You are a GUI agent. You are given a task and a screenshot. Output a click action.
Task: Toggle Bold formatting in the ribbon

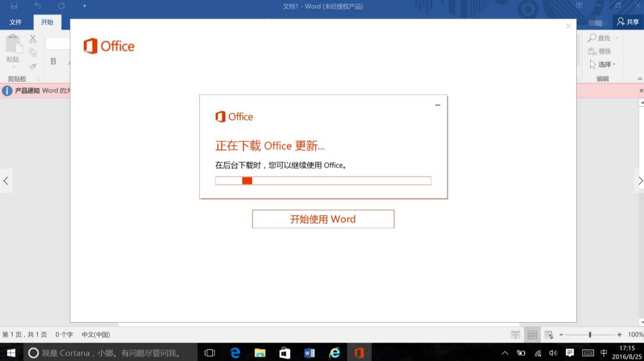53,62
